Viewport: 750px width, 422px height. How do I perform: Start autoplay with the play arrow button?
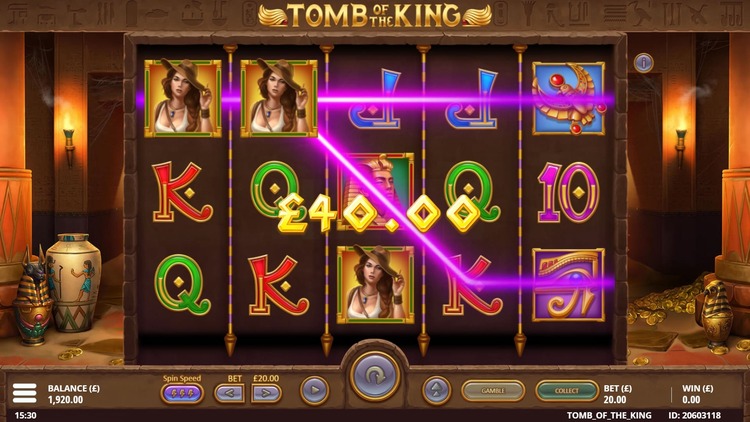[315, 391]
